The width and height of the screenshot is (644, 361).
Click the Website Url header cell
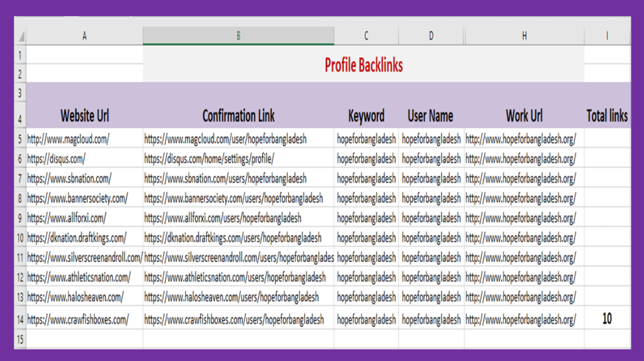84,116
